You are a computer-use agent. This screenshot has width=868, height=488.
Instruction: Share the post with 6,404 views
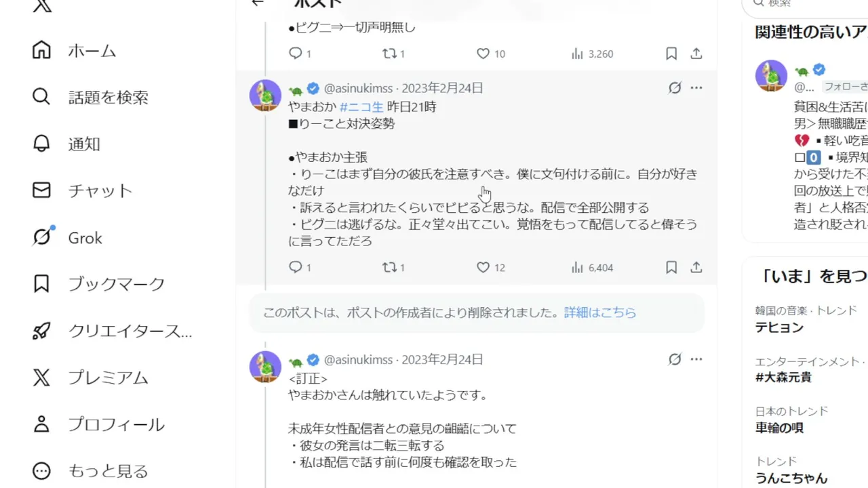[x=696, y=268]
